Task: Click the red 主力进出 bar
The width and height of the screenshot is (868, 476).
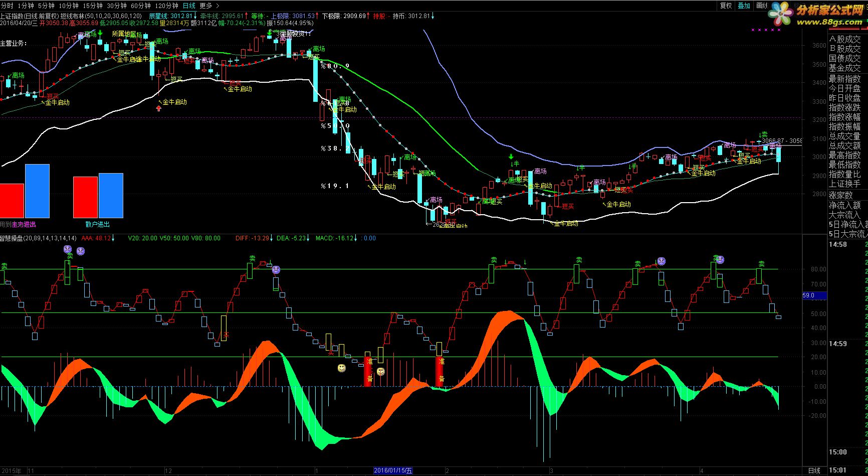Action: (x=12, y=201)
